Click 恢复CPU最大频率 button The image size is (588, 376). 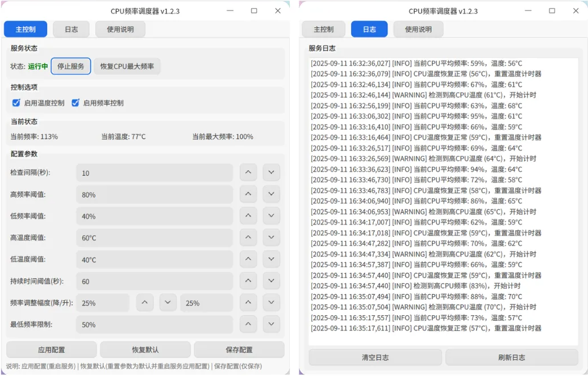(x=127, y=67)
